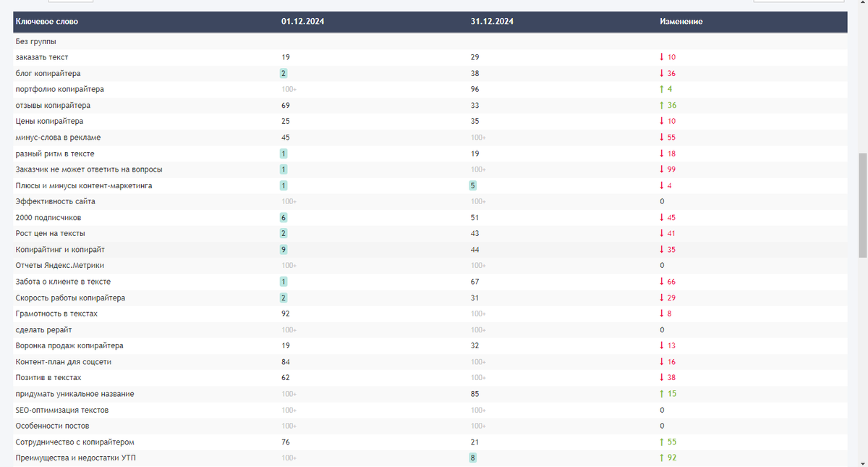Screen dimensions: 868x467
Task: Click 01.12 value 84 for 'Контент-план для соцсети'
Action: pos(286,361)
